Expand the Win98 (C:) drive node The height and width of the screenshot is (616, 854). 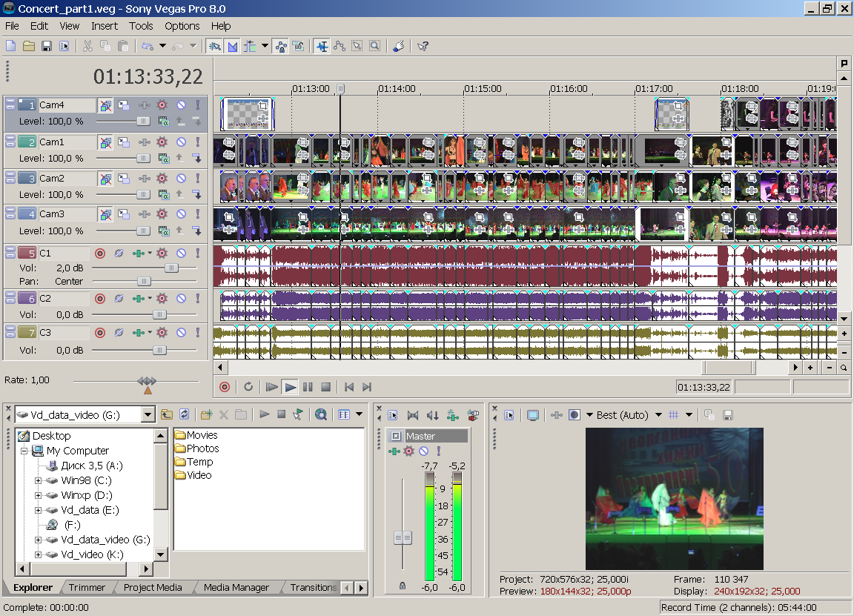pyautogui.click(x=38, y=480)
